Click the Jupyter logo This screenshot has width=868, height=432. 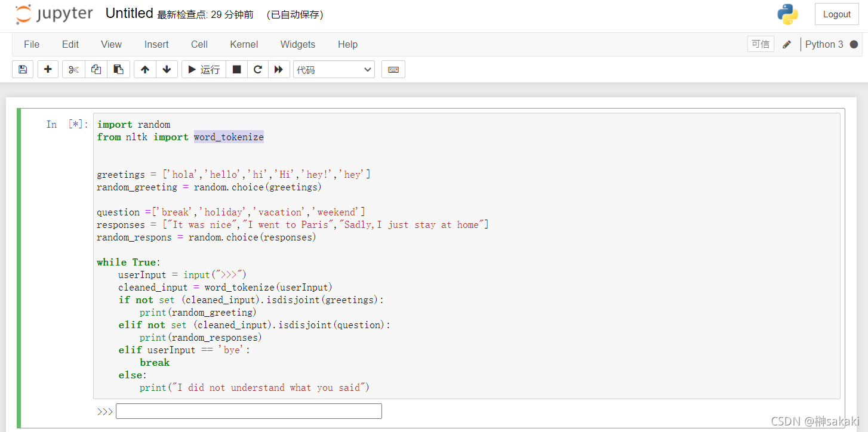54,14
